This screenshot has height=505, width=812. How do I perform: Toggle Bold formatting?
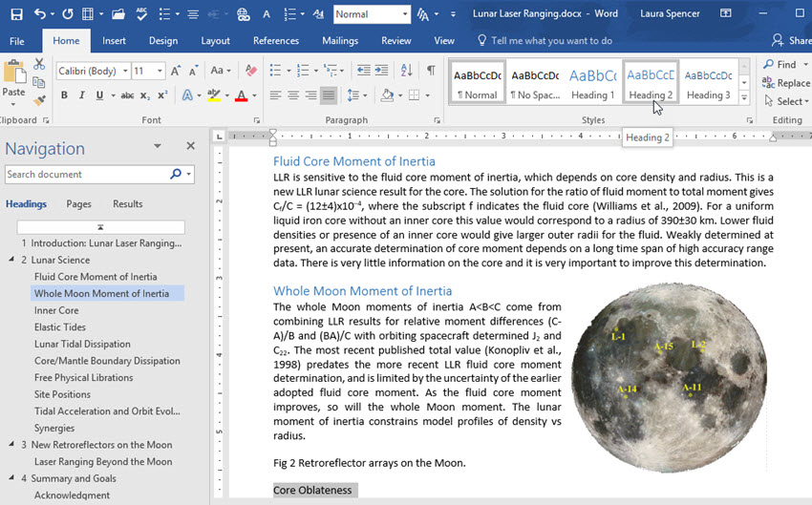pos(65,95)
